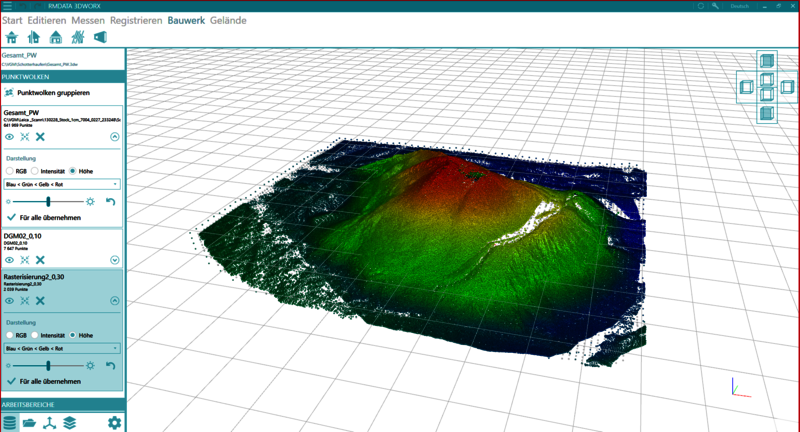Delete Rasterisierung2_0,30 via its X icon
800x432 pixels.
(40, 301)
